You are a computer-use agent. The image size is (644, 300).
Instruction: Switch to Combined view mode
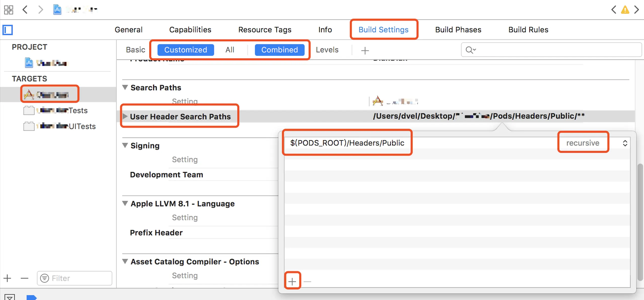point(280,50)
